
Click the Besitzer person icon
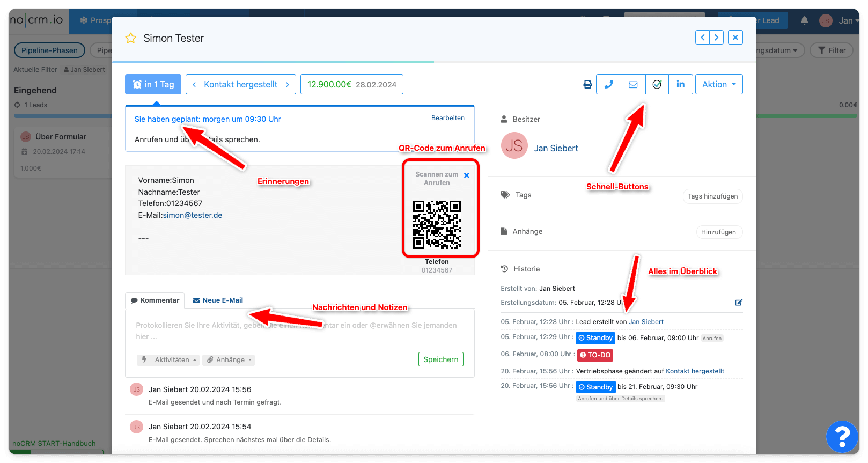(x=504, y=119)
